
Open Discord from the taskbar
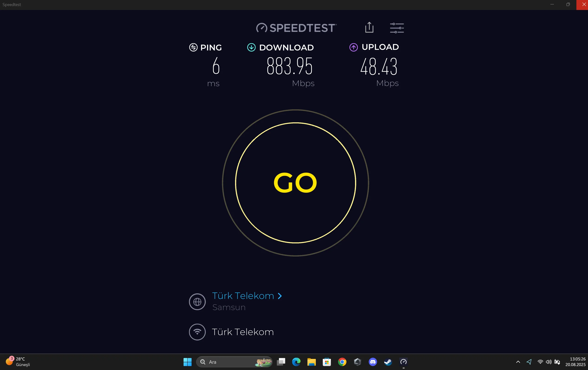[x=373, y=362]
